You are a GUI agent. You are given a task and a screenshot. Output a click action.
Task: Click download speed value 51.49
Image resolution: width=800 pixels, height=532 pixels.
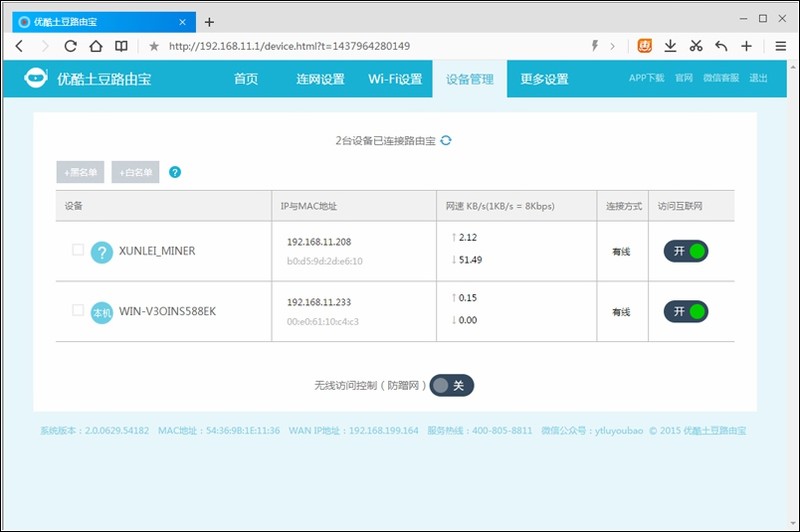(x=470, y=260)
